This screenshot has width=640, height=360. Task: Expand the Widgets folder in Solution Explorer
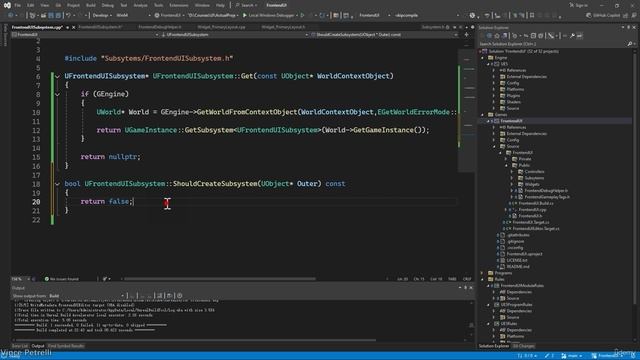coord(512,184)
